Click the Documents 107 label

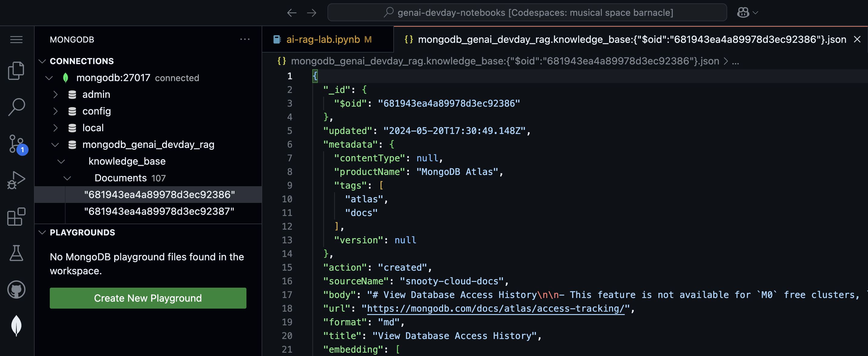(x=130, y=178)
